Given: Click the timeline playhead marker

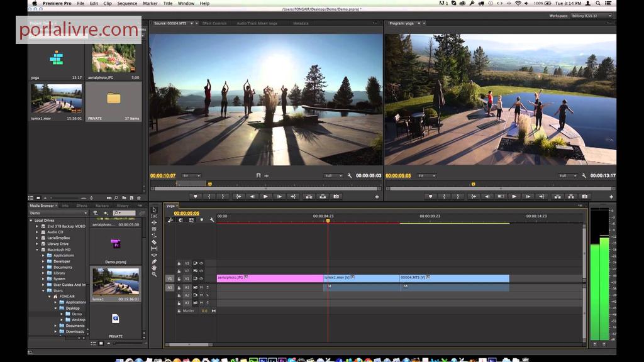Looking at the screenshot, I should pyautogui.click(x=328, y=221).
